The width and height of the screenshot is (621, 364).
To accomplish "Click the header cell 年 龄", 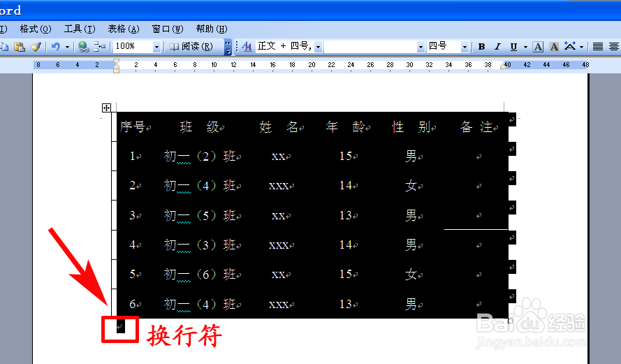I will coord(345,126).
